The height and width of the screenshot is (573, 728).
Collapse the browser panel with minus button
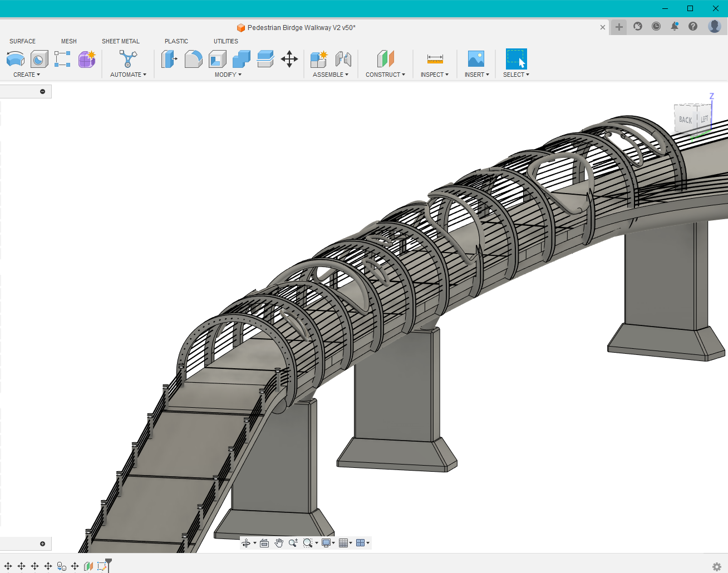coord(42,91)
